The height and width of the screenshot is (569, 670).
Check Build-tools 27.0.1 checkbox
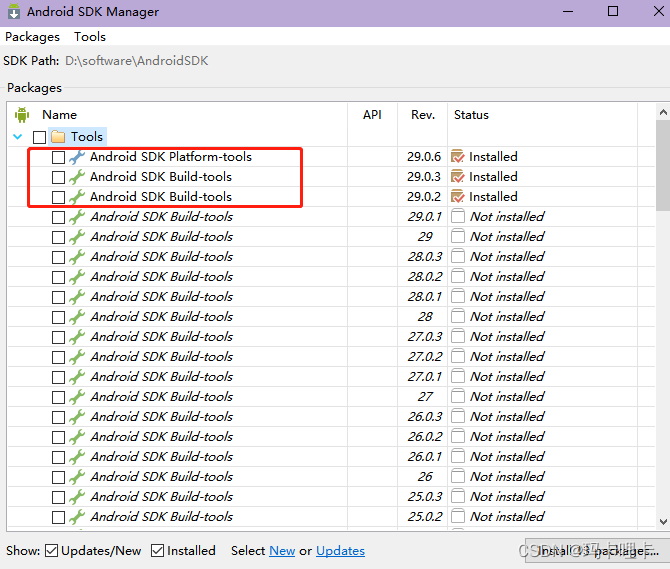[x=58, y=377]
